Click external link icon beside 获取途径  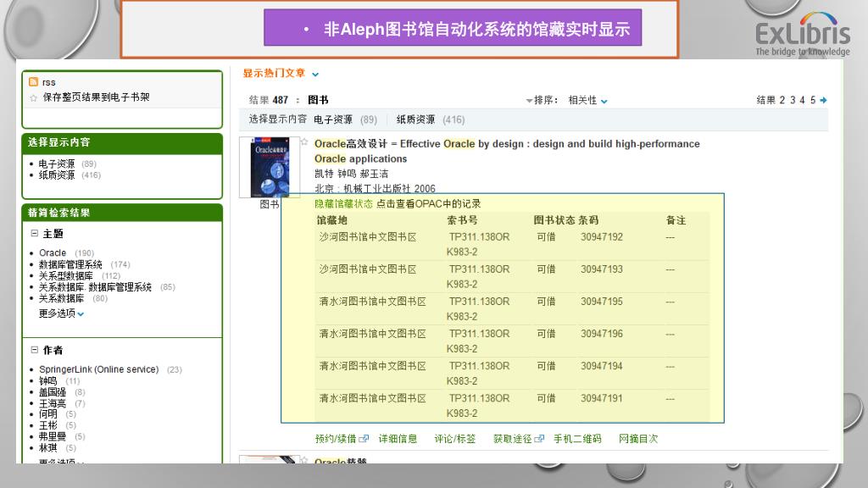tap(539, 439)
